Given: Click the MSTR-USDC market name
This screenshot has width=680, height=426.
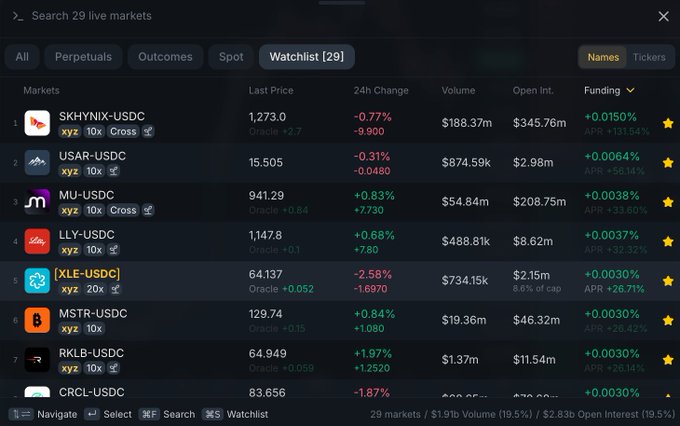Looking at the screenshot, I should tap(93, 314).
